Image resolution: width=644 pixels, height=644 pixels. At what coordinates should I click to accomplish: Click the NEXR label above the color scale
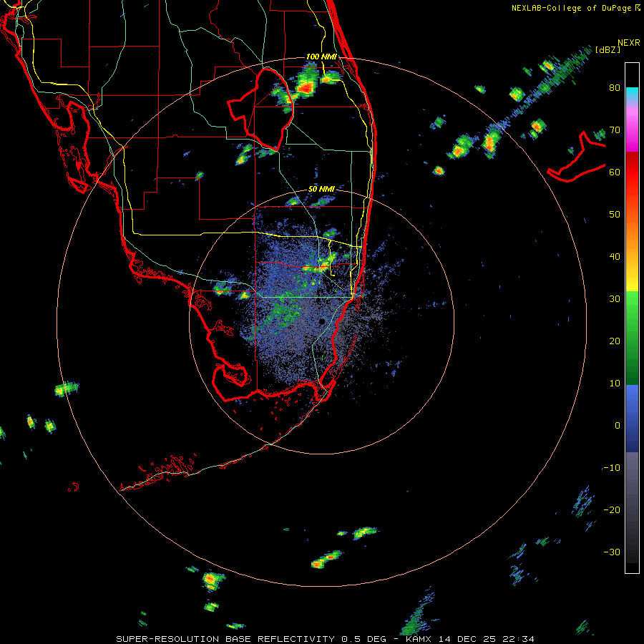coord(628,43)
